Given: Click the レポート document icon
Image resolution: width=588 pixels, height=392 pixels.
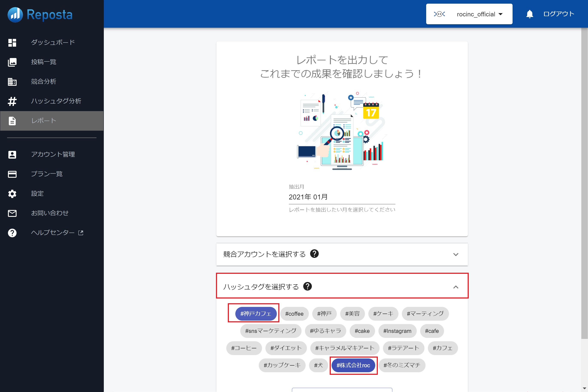Looking at the screenshot, I should pyautogui.click(x=12, y=121).
